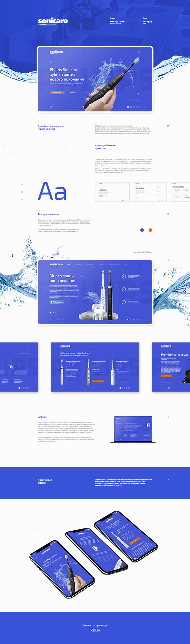Click the orange 'Заказать он-лайн' button in the hero slide
Image resolution: width=190 pixels, height=644 pixels.
[x=57, y=92]
